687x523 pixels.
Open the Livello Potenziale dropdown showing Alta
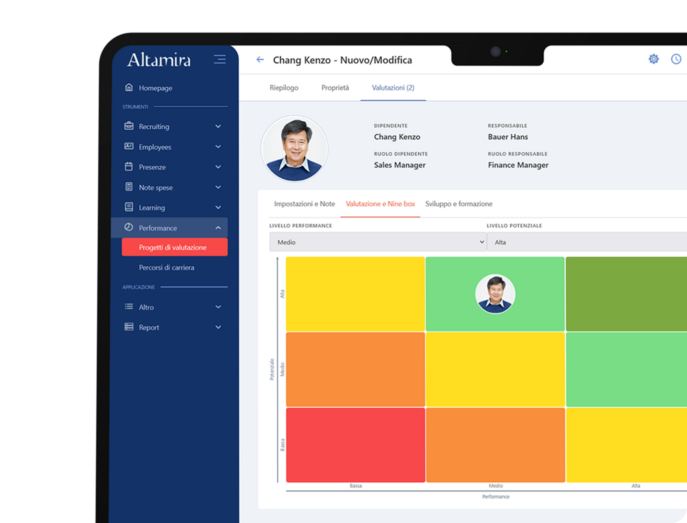(x=587, y=242)
